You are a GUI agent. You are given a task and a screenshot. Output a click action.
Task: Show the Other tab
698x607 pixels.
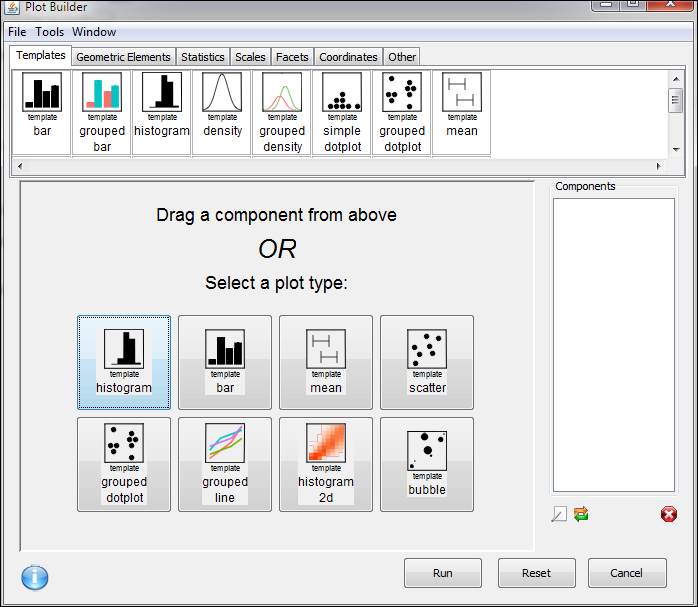[x=402, y=57]
